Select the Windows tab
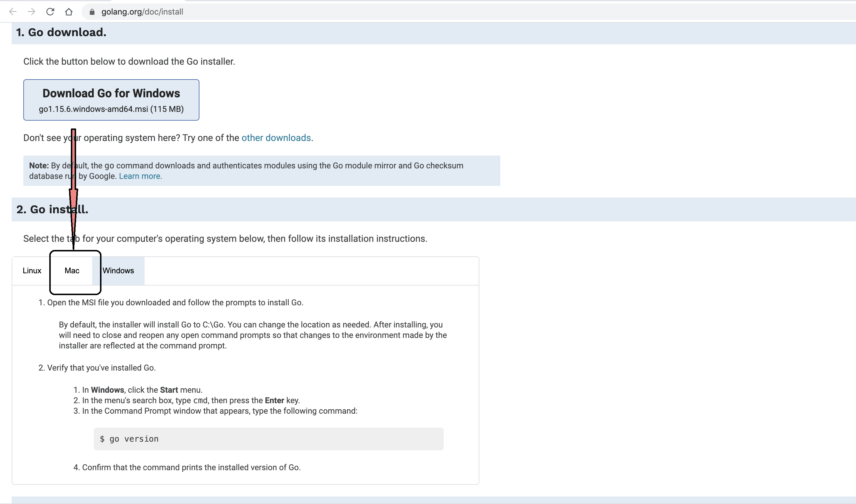This screenshot has height=504, width=856. pos(118,271)
